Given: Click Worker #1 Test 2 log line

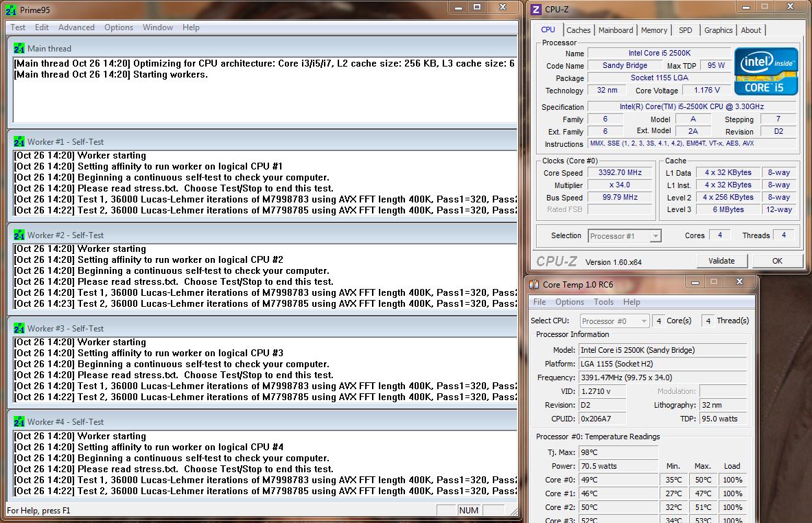Looking at the screenshot, I should click(265, 210).
